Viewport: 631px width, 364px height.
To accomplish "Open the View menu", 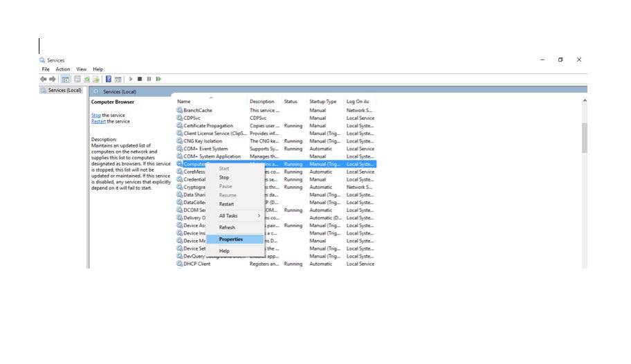I will pos(81,69).
